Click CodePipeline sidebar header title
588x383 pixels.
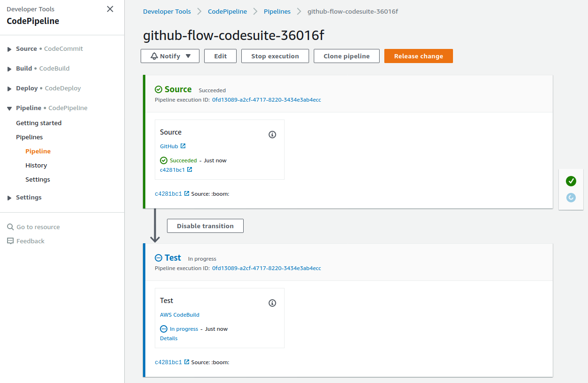33,21
